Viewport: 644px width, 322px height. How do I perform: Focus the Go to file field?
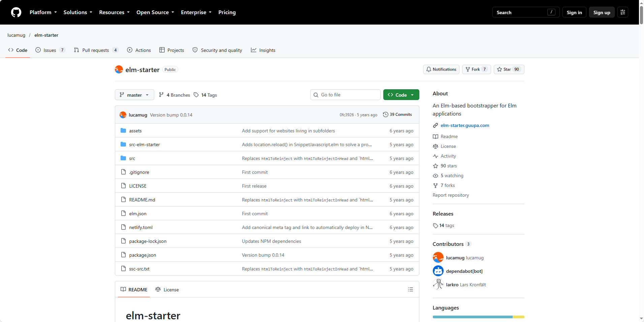345,95
